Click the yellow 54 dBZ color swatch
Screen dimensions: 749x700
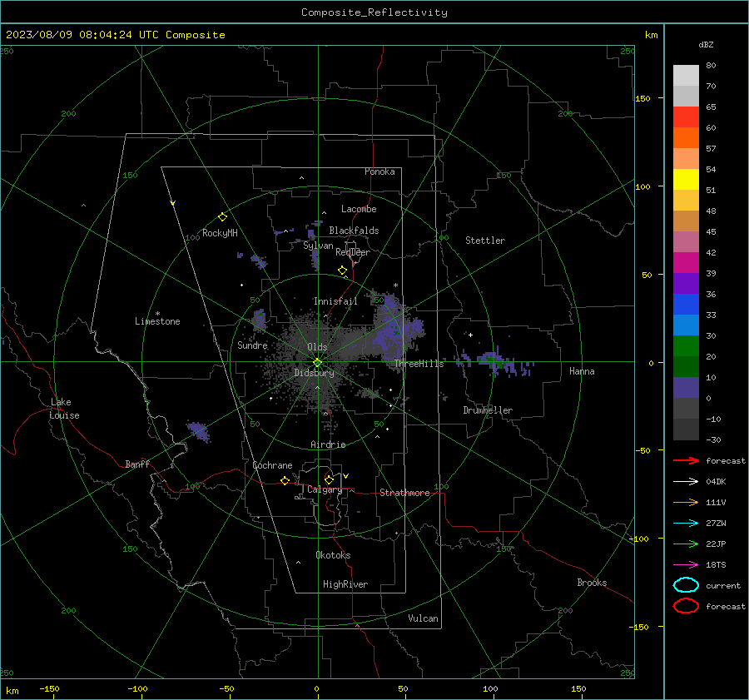coord(686,180)
